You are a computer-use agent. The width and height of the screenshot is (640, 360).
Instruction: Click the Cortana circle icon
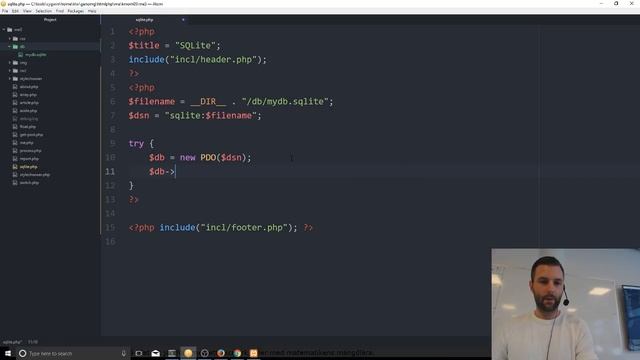22,353
